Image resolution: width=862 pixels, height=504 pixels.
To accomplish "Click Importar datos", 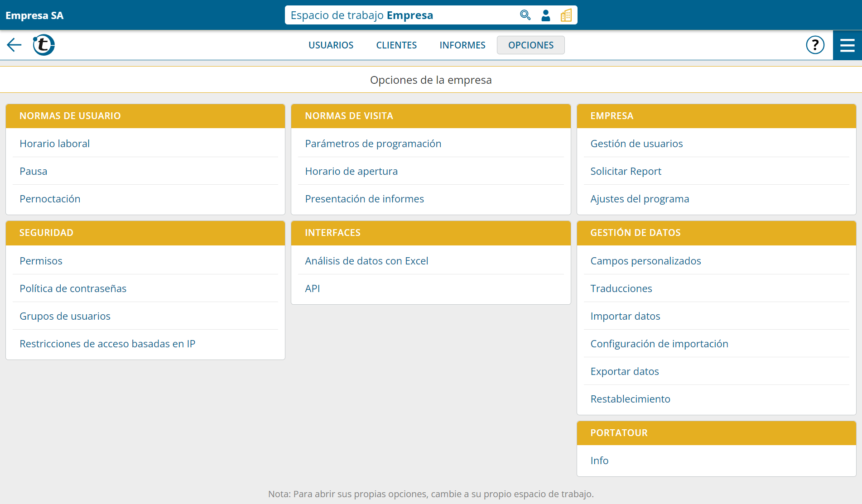I will click(716, 316).
